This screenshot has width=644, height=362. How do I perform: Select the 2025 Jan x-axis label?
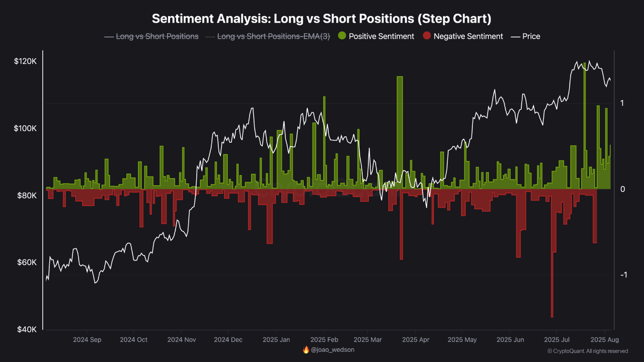click(x=276, y=340)
